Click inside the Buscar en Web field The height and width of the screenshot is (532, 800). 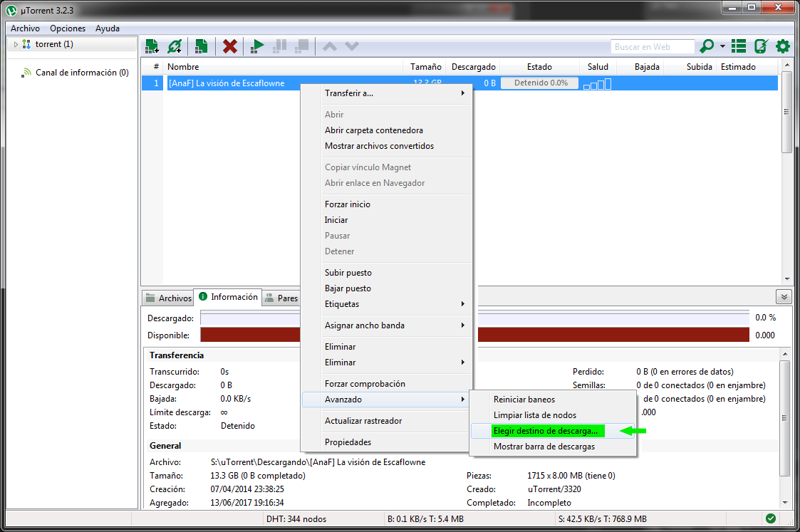[x=652, y=46]
